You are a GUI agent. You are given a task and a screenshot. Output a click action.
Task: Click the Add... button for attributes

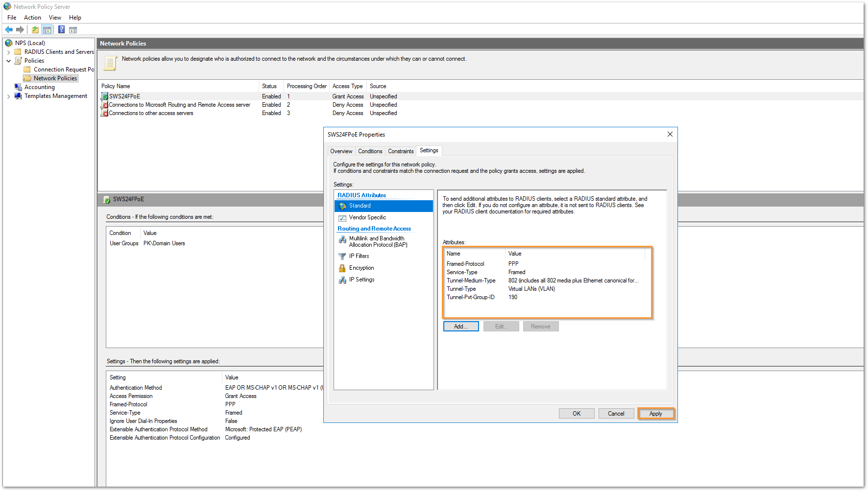point(460,327)
